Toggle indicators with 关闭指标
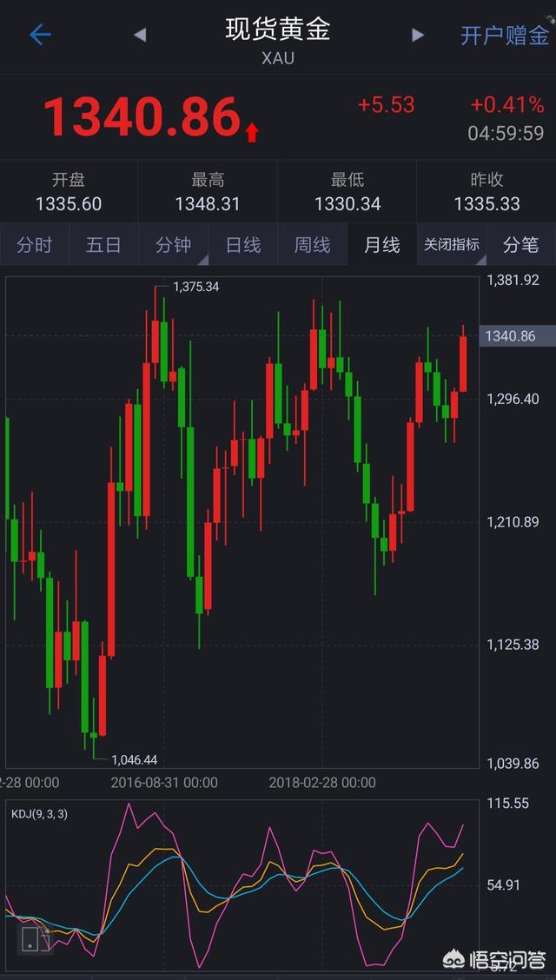 pos(451,245)
